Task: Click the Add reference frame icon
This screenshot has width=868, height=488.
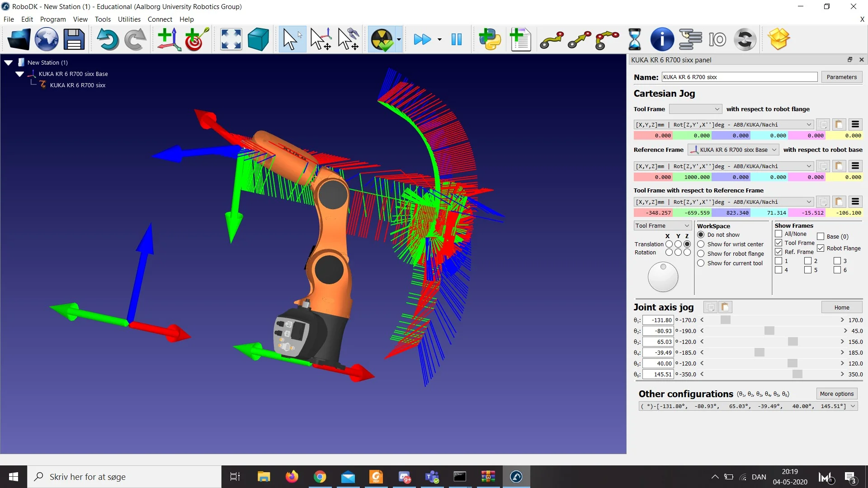Action: [169, 39]
